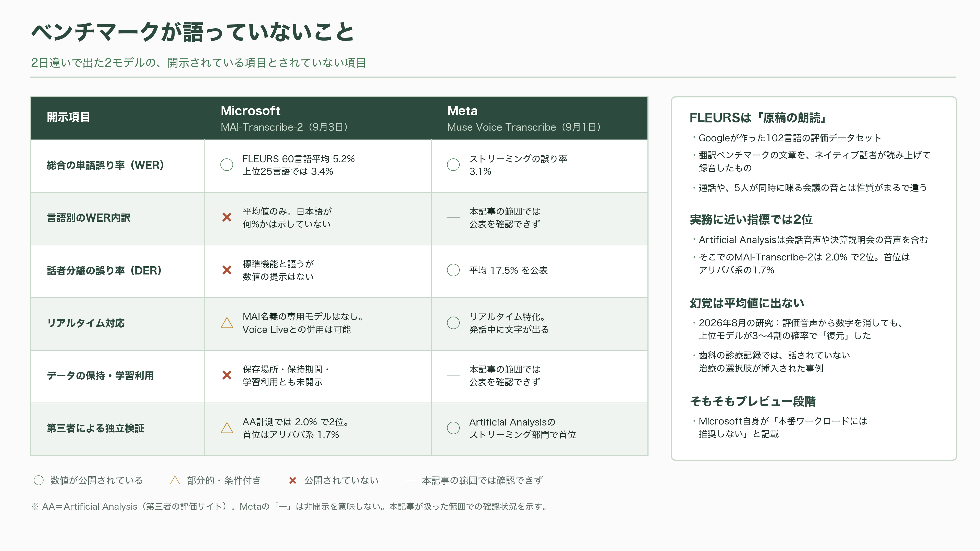Click cell text 平均 17.5% を公表
The image size is (980, 551).
(x=508, y=270)
